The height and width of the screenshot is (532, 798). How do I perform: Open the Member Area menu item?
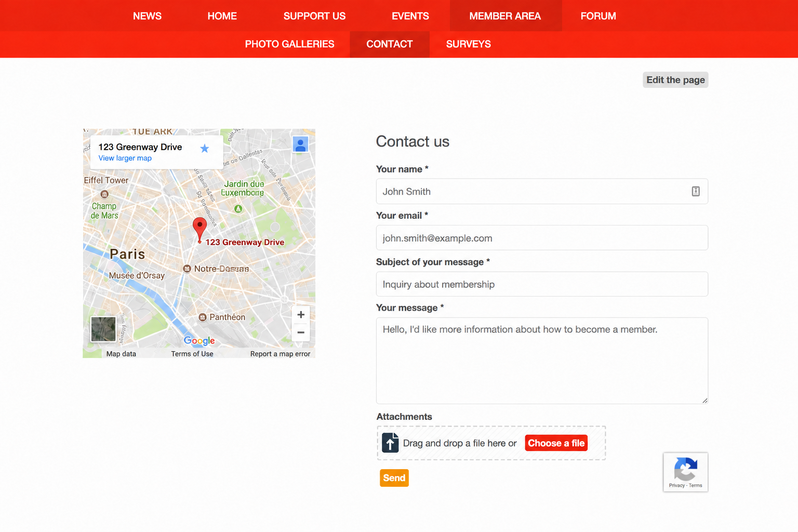(506, 16)
